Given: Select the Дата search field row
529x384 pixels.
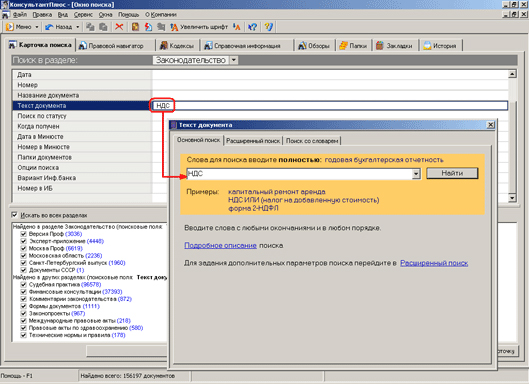Looking at the screenshot, I should pyautogui.click(x=260, y=75).
